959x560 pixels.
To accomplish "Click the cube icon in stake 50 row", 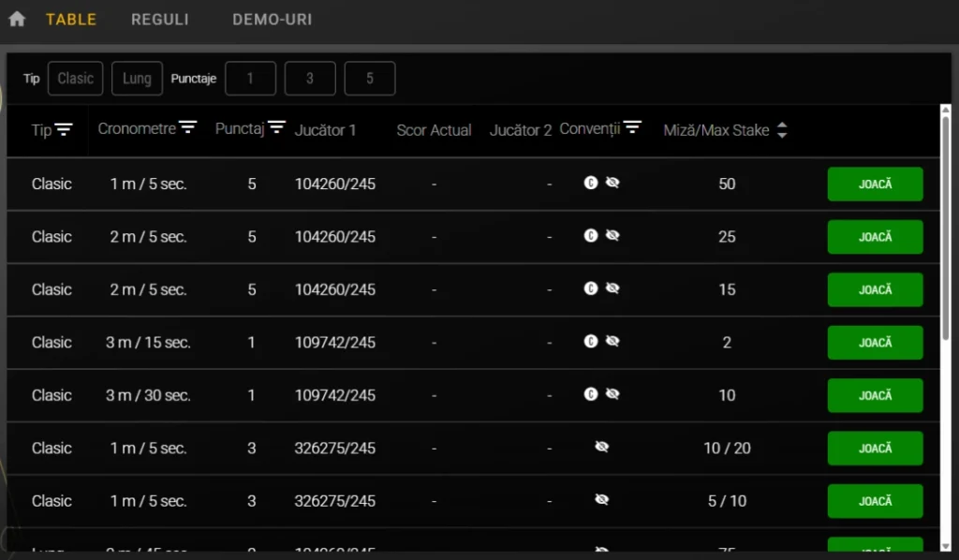I will (590, 183).
